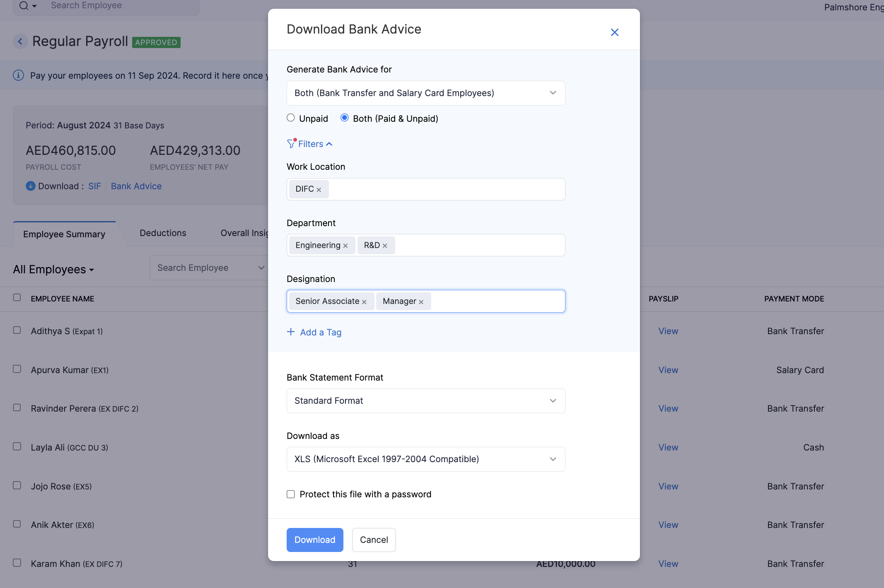Click employee name Layla Ali

(x=48, y=447)
